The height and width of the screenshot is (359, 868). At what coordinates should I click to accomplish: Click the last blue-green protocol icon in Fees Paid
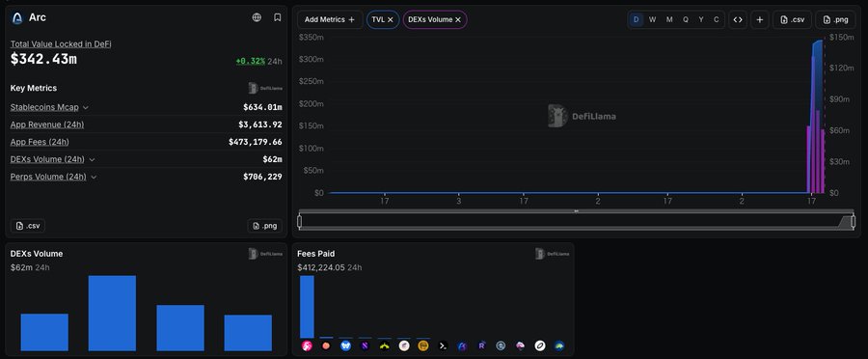(x=559, y=345)
